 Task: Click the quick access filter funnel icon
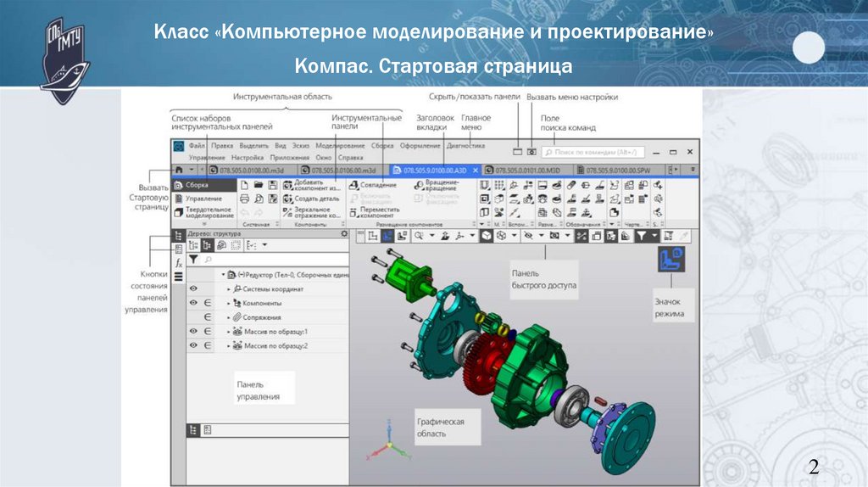[x=641, y=236]
